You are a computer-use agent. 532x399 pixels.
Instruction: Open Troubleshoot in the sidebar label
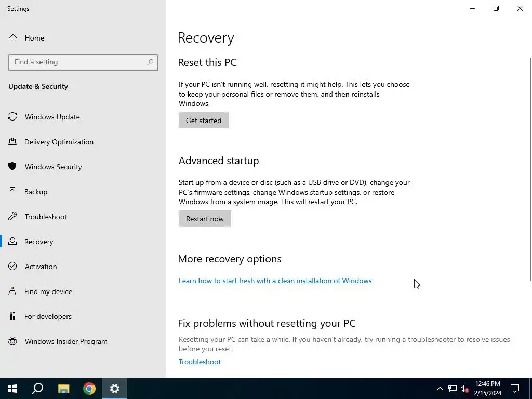46,217
